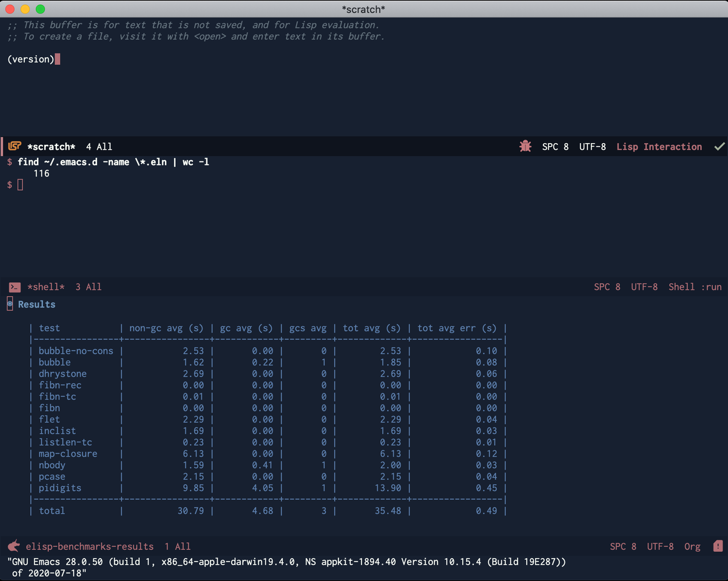728x581 pixels.
Task: Click the listlen-tc test cell
Action: [66, 443]
